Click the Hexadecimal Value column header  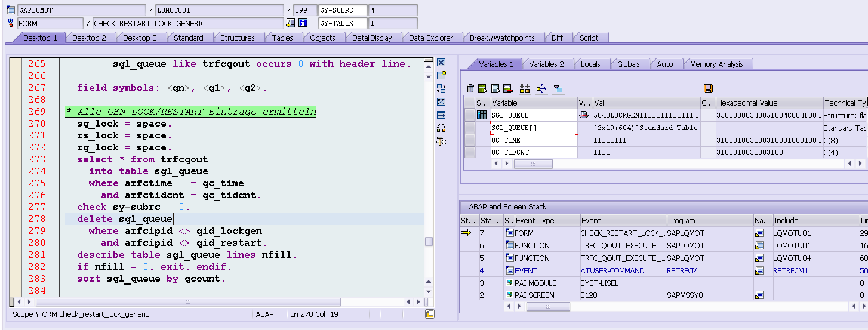pyautogui.click(x=768, y=103)
